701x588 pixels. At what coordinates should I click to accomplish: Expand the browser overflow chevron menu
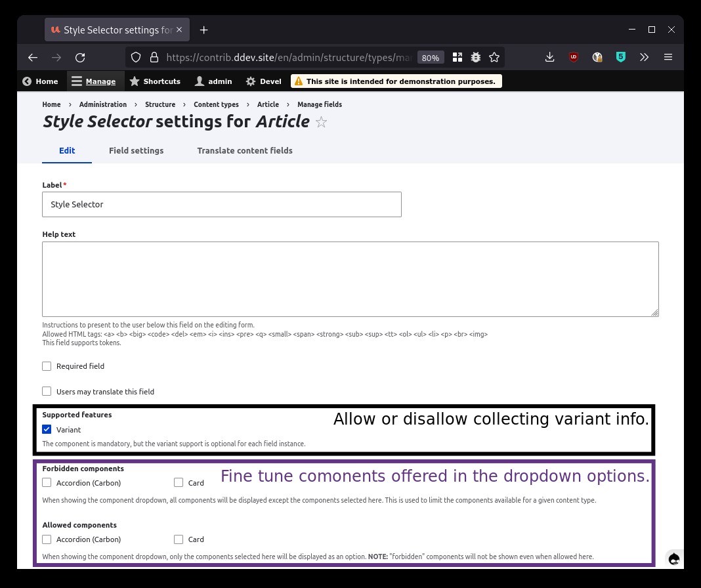(645, 57)
